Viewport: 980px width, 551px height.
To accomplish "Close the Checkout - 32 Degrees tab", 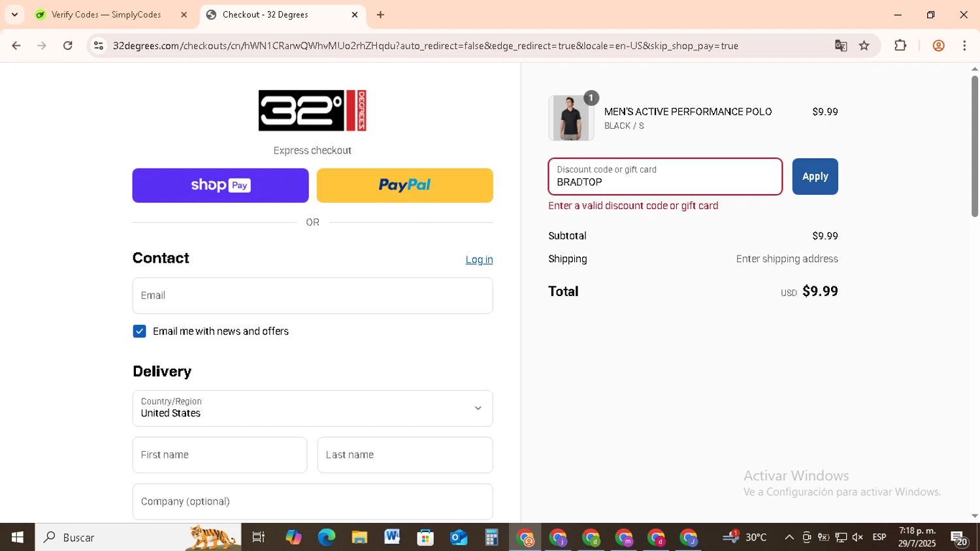I will 355,14.
